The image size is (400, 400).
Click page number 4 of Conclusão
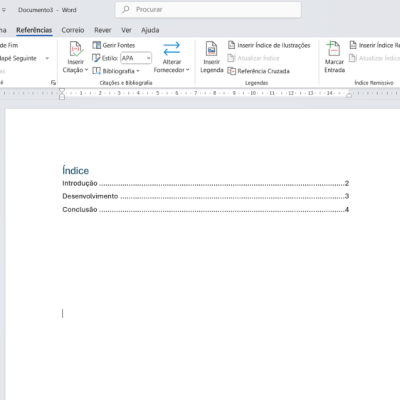click(x=347, y=209)
